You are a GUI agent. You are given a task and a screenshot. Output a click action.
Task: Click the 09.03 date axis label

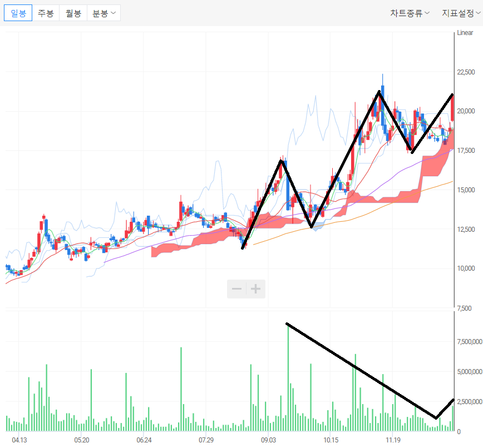[x=268, y=440]
